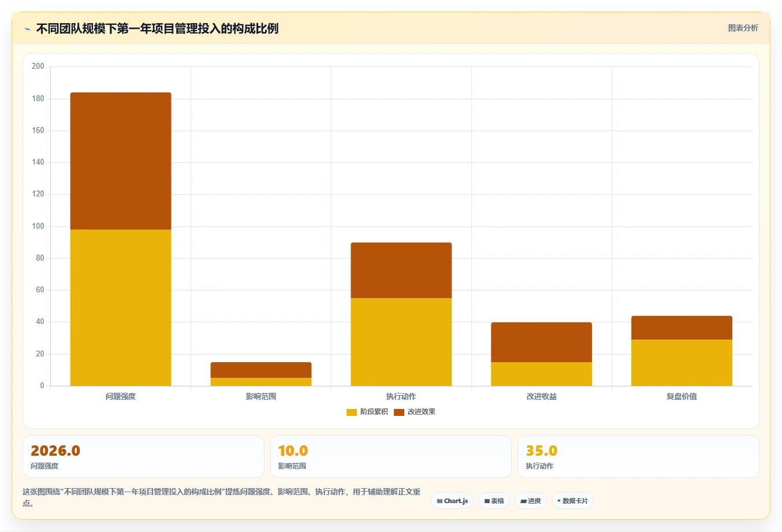Click the 执行动作 x-axis label
782x532 pixels.
[x=401, y=396]
